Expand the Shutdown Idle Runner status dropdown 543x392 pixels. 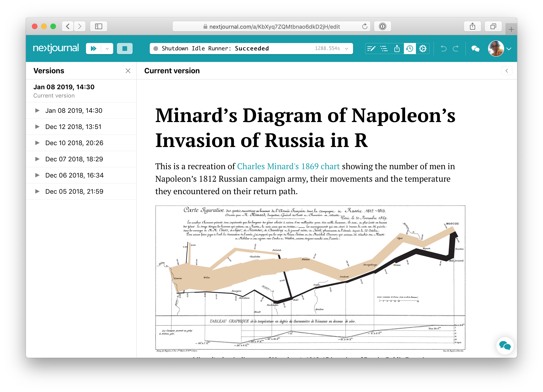pos(346,49)
